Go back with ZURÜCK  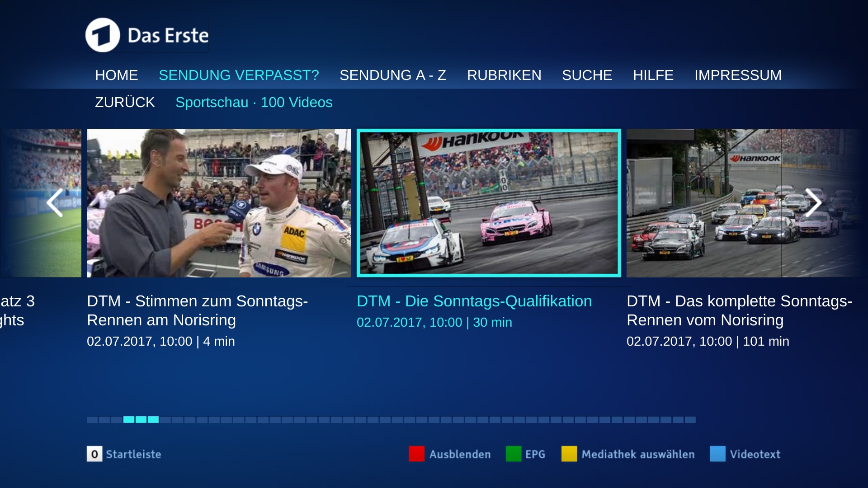[x=125, y=103]
